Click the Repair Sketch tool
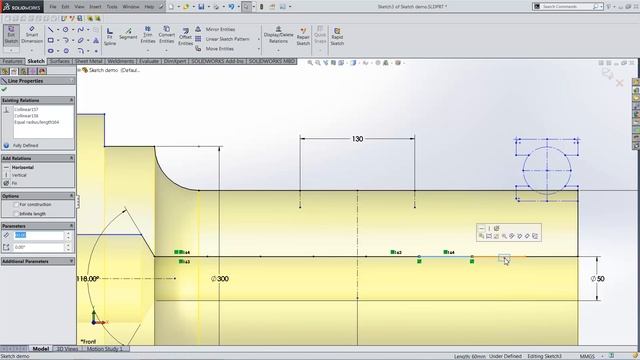640x360 pixels. (x=303, y=36)
